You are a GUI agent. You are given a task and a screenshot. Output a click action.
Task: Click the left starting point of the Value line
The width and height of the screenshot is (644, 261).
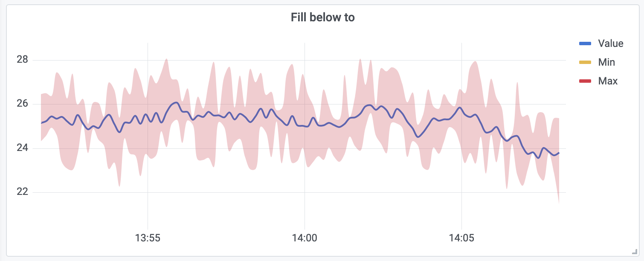pyautogui.click(x=41, y=123)
